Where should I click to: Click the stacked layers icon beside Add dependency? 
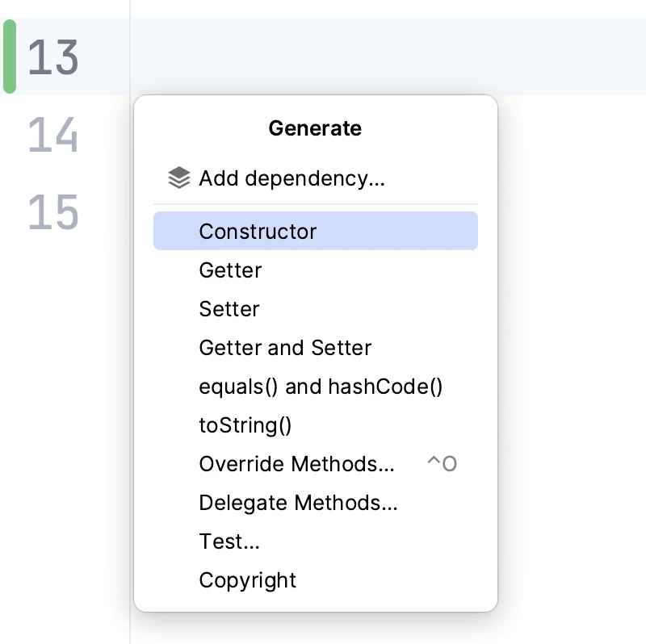[178, 178]
